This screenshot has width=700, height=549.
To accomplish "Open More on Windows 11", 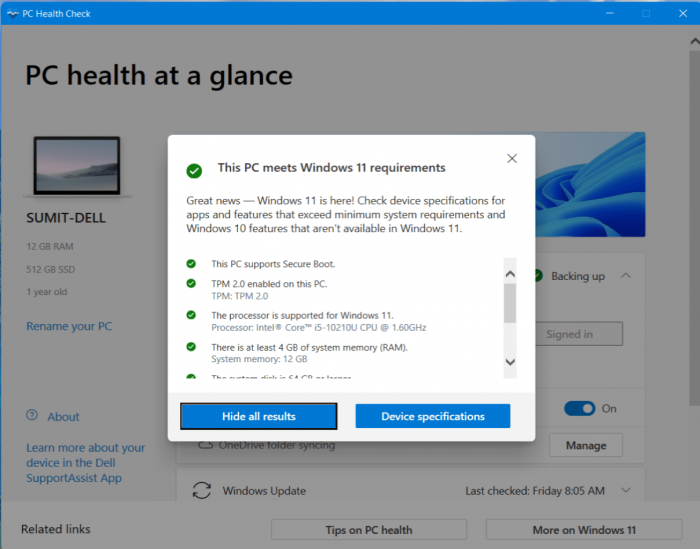I will [x=584, y=530].
